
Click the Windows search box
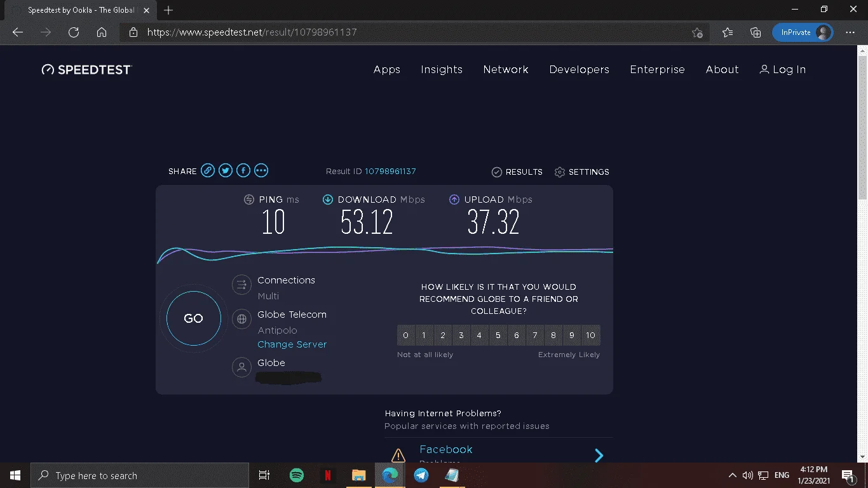pyautogui.click(x=140, y=475)
